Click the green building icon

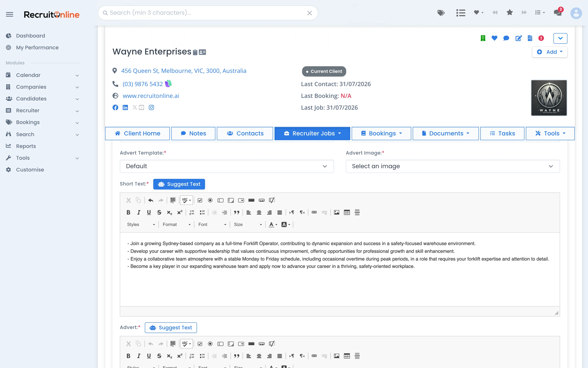[483, 38]
